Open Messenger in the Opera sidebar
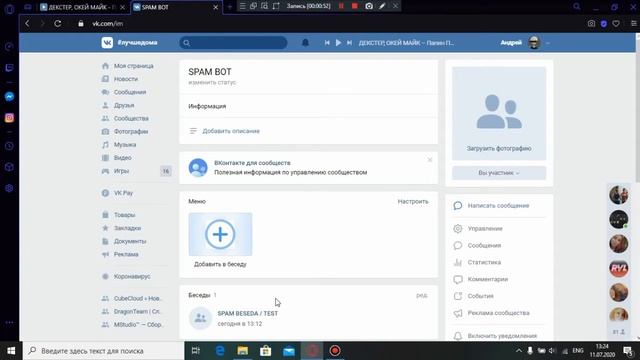 (9, 96)
